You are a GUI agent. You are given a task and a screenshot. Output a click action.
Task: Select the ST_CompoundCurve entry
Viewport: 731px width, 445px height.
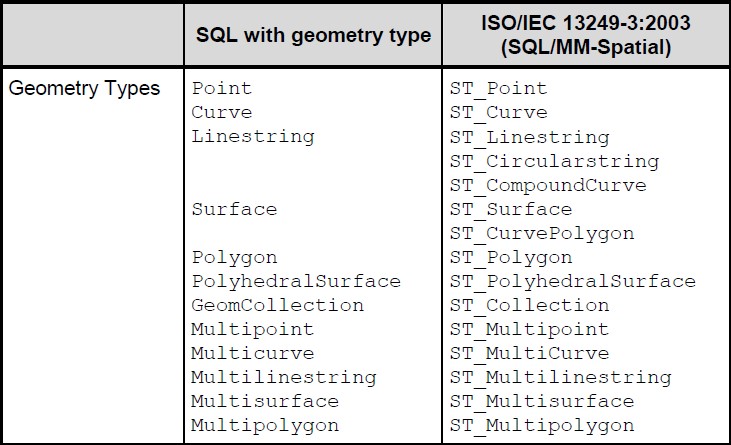click(x=548, y=185)
